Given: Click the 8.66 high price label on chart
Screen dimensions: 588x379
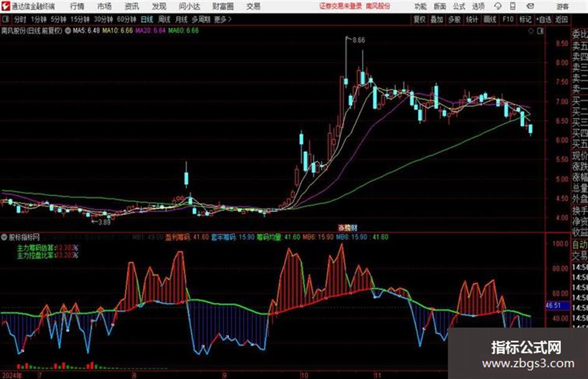Looking at the screenshot, I should 358,40.
